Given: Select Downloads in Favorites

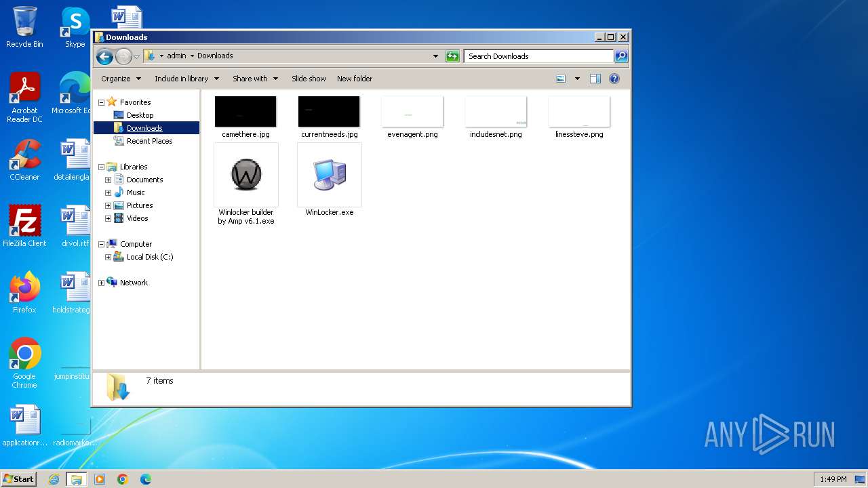Looking at the screenshot, I should pos(144,128).
